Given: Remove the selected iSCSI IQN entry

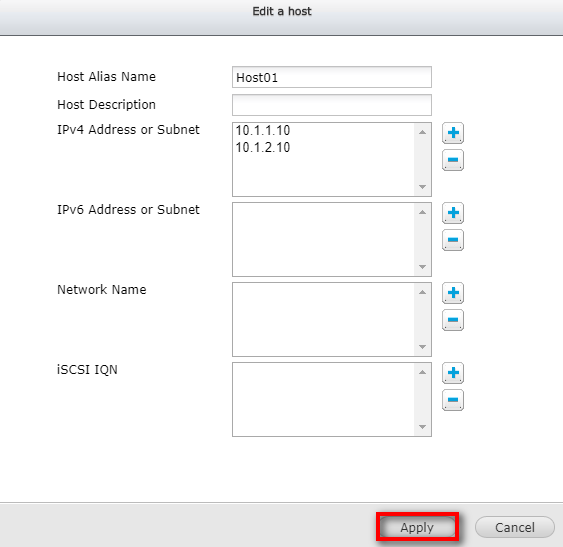Looking at the screenshot, I should point(453,400).
